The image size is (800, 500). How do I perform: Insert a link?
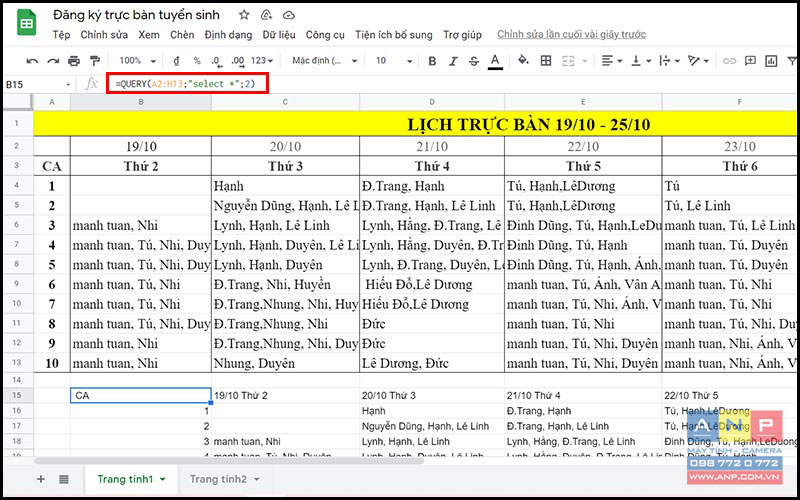[729, 61]
